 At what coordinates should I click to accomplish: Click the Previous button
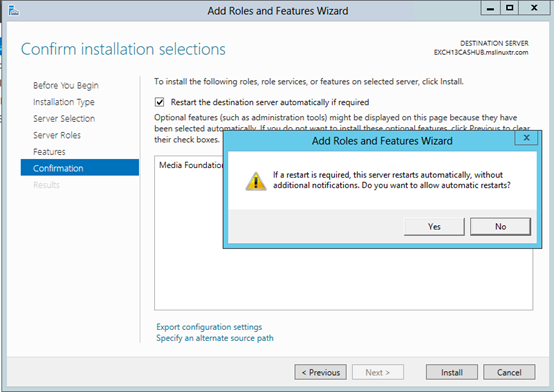pyautogui.click(x=320, y=372)
